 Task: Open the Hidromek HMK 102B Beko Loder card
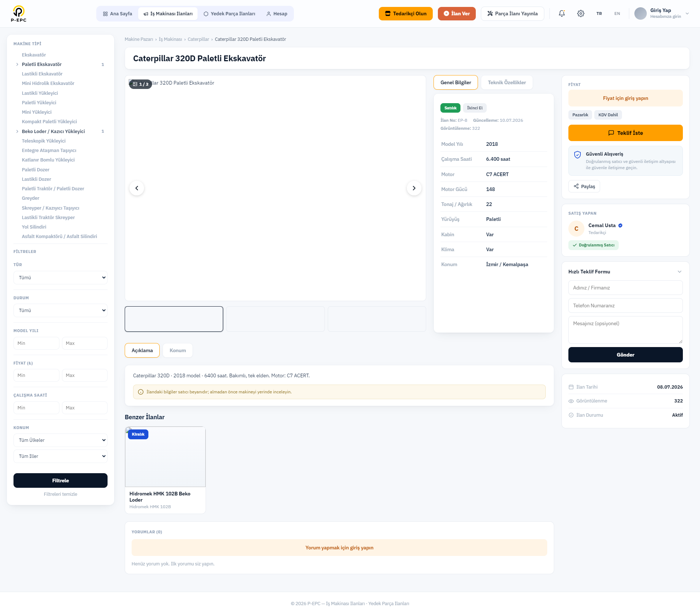click(x=165, y=470)
